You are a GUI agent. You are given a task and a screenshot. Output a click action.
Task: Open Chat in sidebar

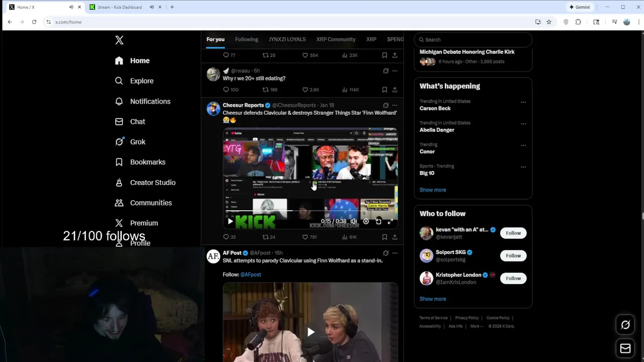click(x=130, y=122)
